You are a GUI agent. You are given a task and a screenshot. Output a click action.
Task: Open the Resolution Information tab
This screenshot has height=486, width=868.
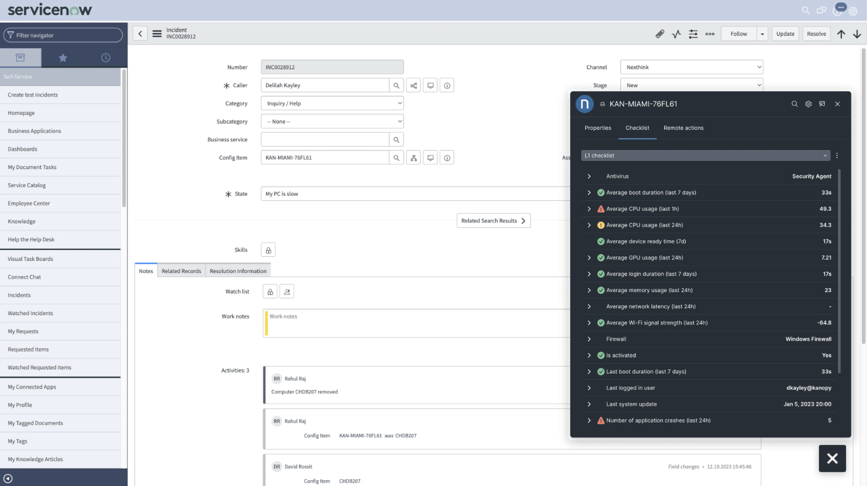point(238,271)
